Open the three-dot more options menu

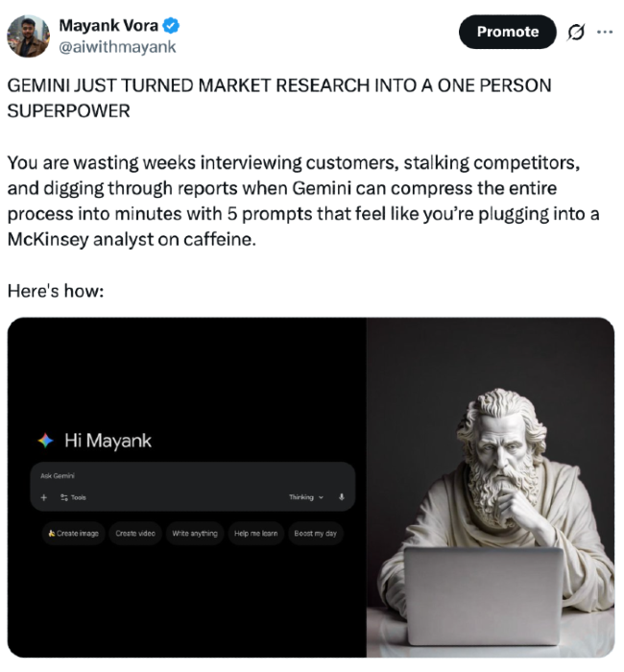click(605, 32)
